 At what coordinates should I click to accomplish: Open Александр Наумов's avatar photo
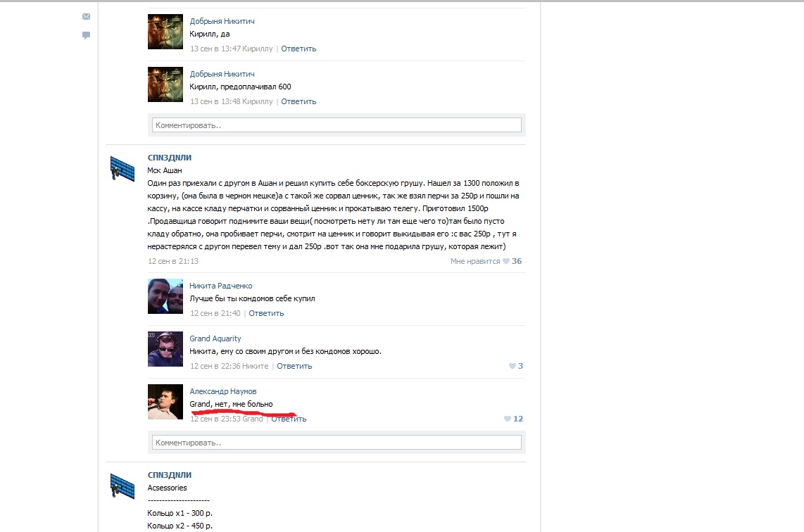[165, 402]
